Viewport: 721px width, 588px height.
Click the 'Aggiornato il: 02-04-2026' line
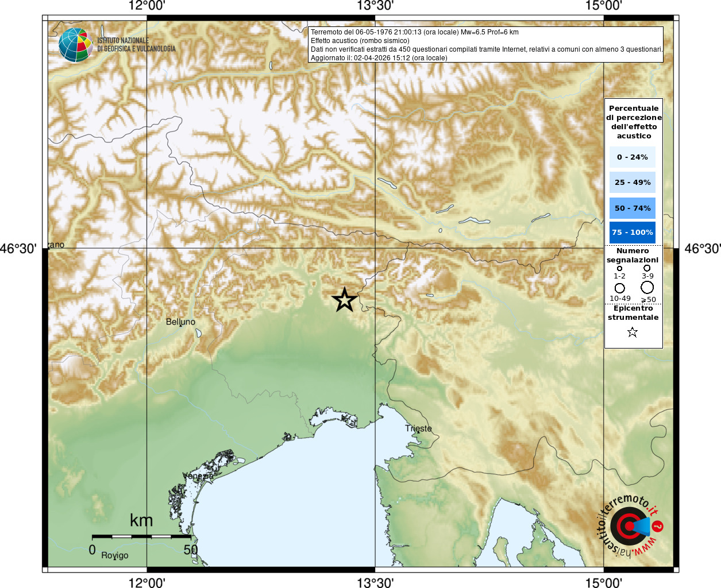pos(379,57)
